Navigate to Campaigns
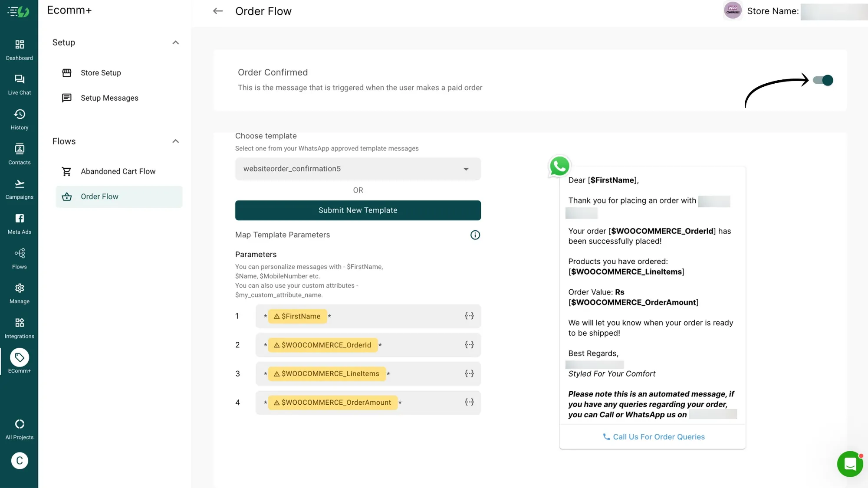 tap(19, 188)
